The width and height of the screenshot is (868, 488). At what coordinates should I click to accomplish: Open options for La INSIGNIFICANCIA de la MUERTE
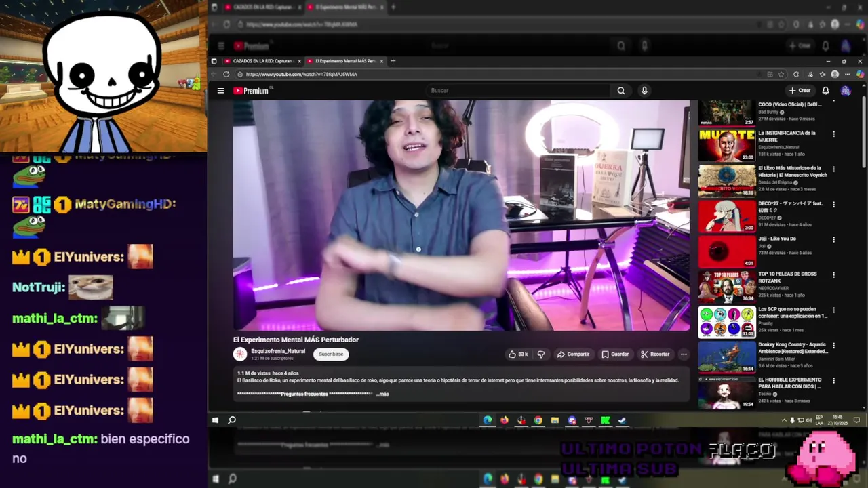click(x=833, y=134)
